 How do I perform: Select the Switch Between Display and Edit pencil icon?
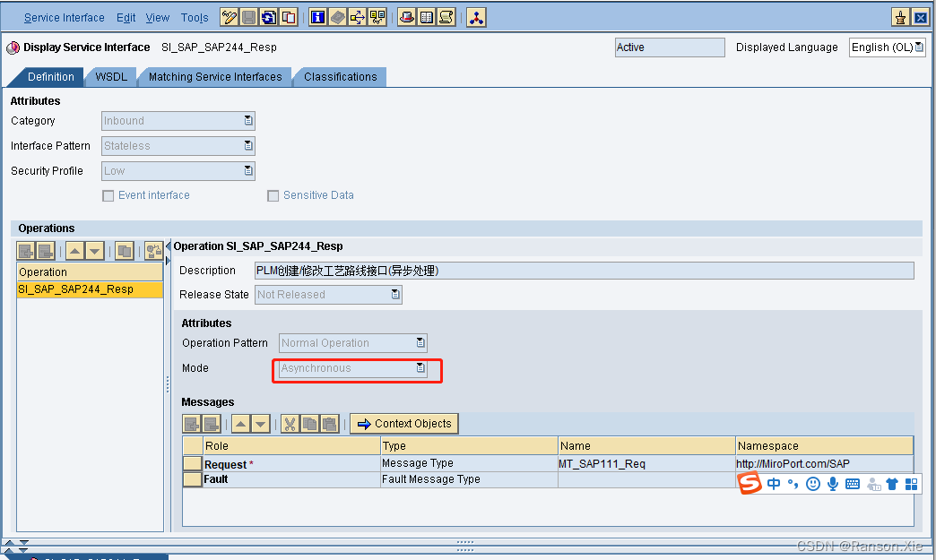[230, 16]
